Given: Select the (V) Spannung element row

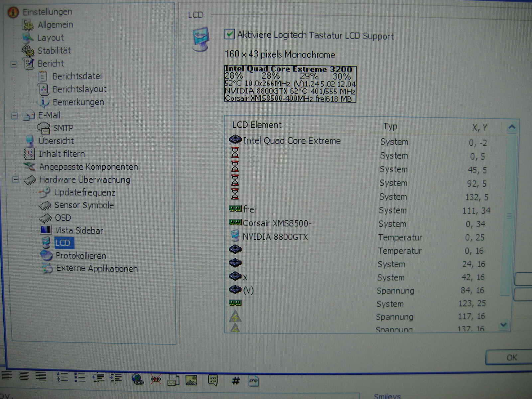Looking at the screenshot, I should (364, 290).
